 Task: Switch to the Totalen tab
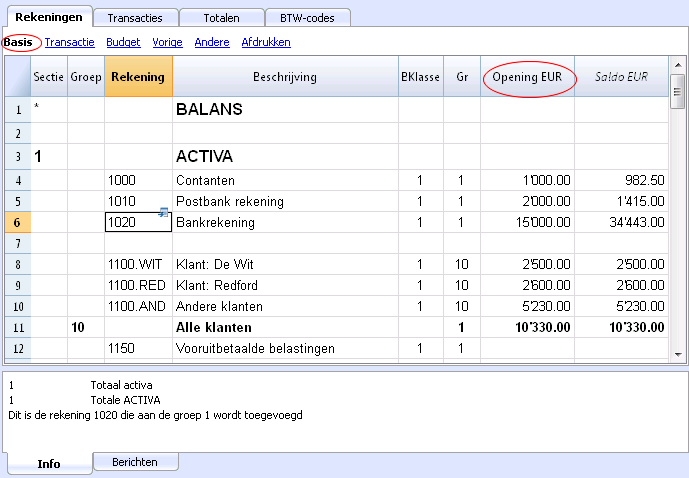click(x=221, y=18)
